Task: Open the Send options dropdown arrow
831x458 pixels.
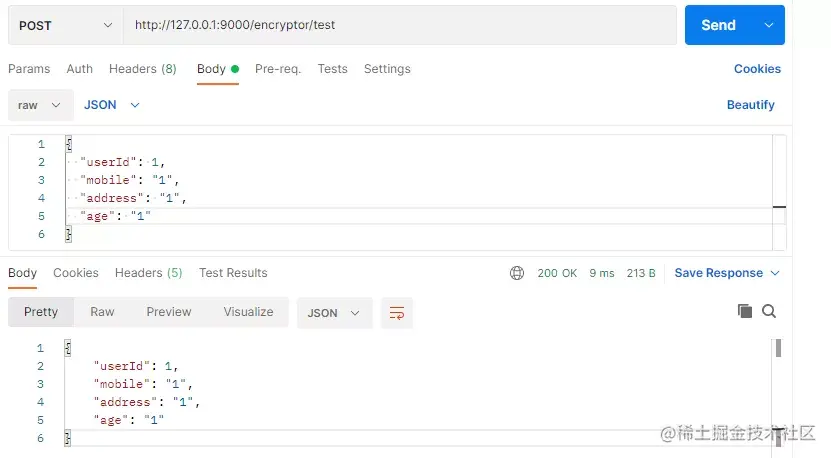Action: [768, 25]
